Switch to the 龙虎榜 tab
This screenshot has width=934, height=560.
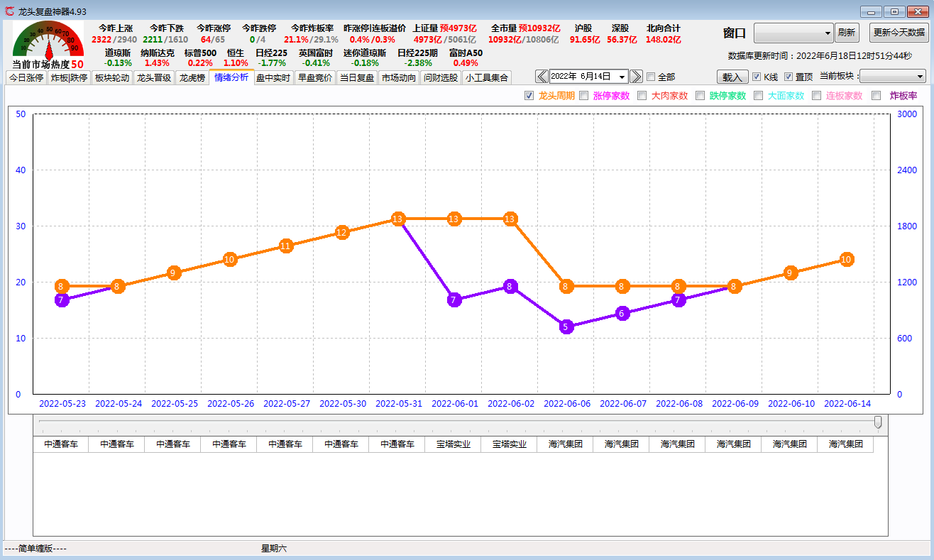[x=192, y=78]
